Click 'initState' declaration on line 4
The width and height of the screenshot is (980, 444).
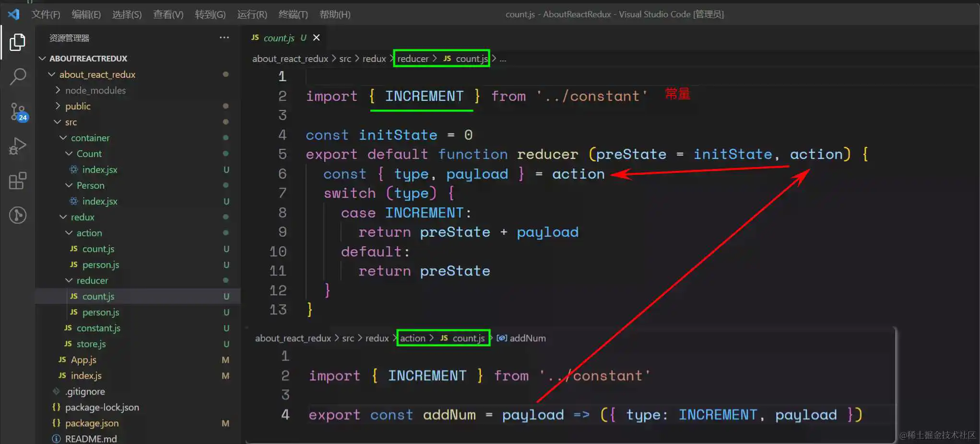click(x=398, y=135)
